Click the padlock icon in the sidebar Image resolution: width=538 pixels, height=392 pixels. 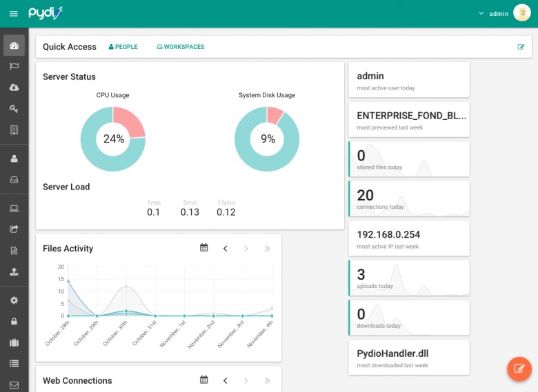click(14, 321)
